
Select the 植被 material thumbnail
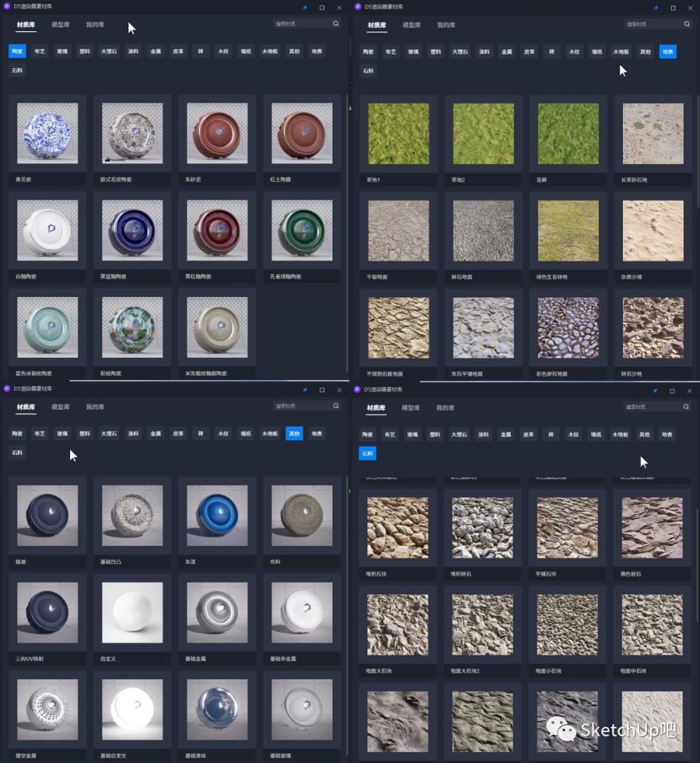coord(47,516)
